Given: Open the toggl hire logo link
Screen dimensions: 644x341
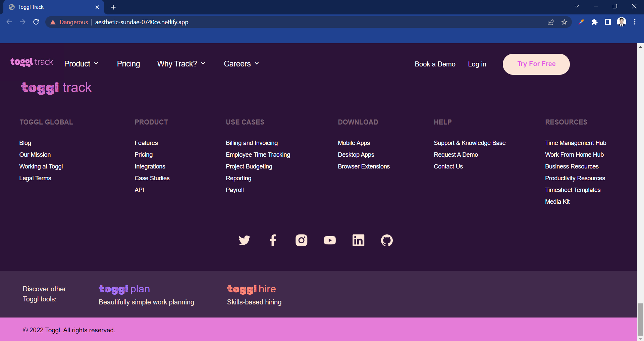Looking at the screenshot, I should pos(252,289).
